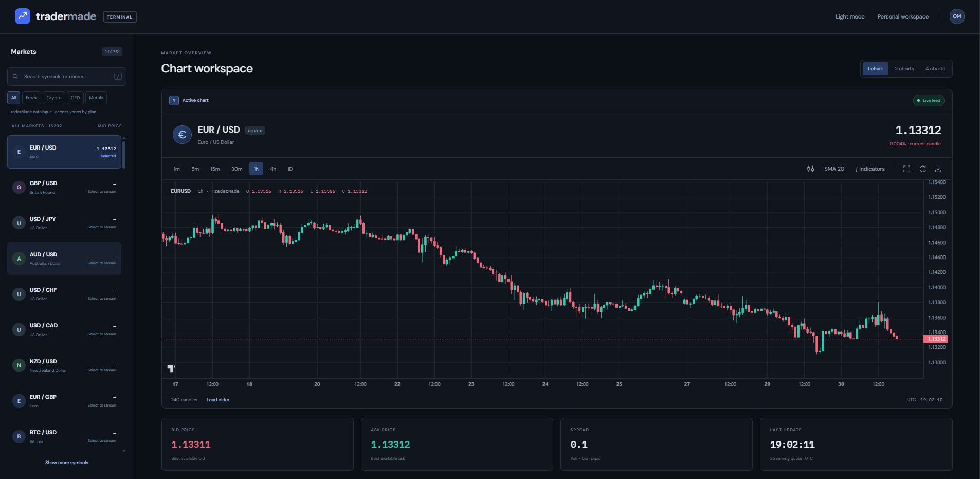The height and width of the screenshot is (479, 980).
Task: Click the 16292 markets count badge
Action: coord(112,52)
